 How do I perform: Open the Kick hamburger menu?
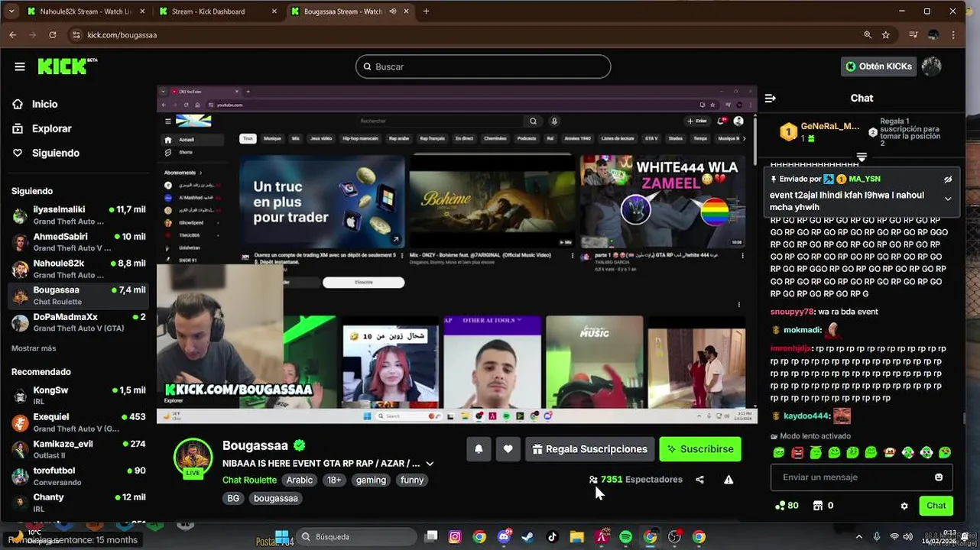[x=20, y=66]
